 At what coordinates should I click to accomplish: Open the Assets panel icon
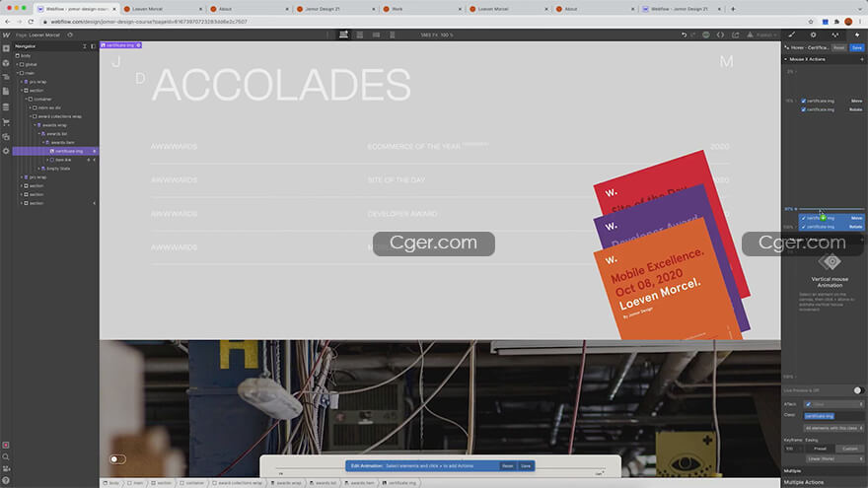point(6,136)
